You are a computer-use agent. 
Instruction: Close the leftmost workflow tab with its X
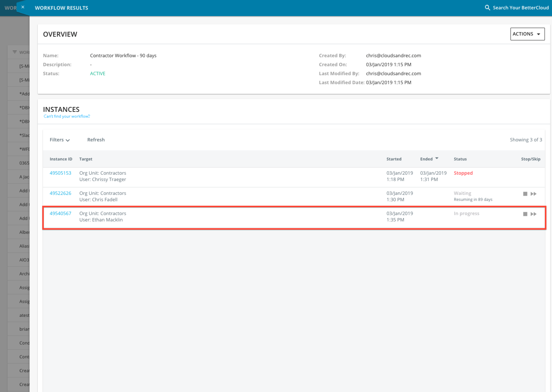22,7
